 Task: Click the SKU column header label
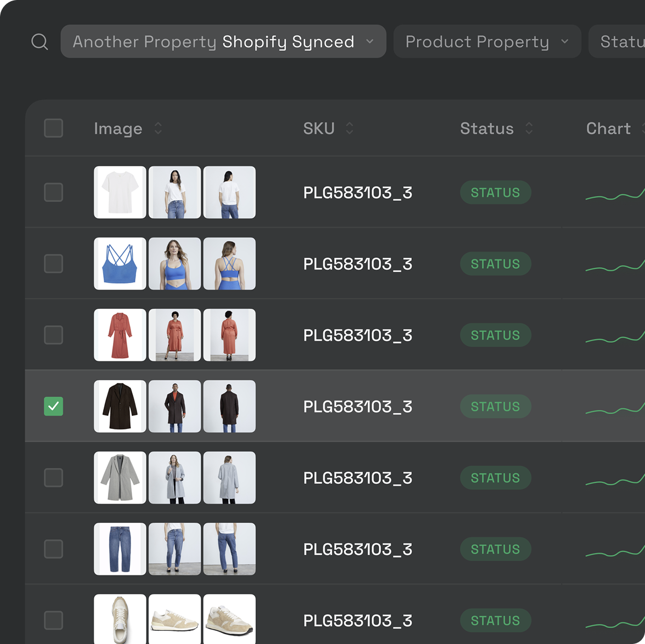[319, 128]
